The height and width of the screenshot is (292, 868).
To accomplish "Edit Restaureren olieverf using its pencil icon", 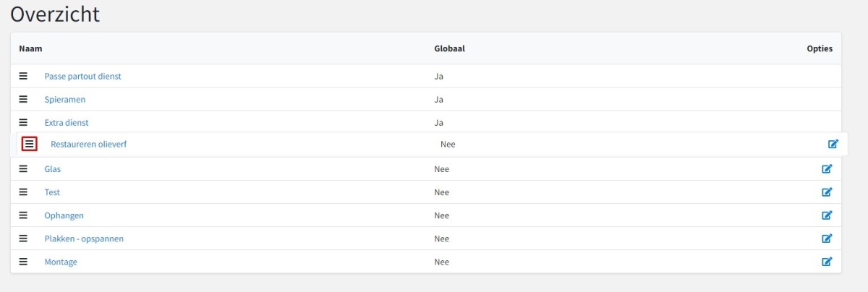I will (x=833, y=144).
